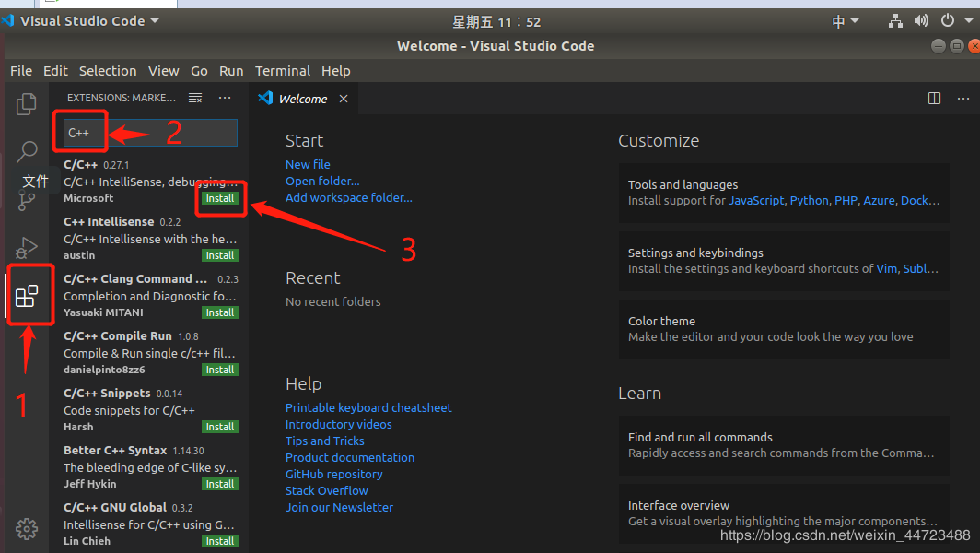The width and height of the screenshot is (980, 553).
Task: Click the Split Editor icon above the editor
Action: point(934,98)
